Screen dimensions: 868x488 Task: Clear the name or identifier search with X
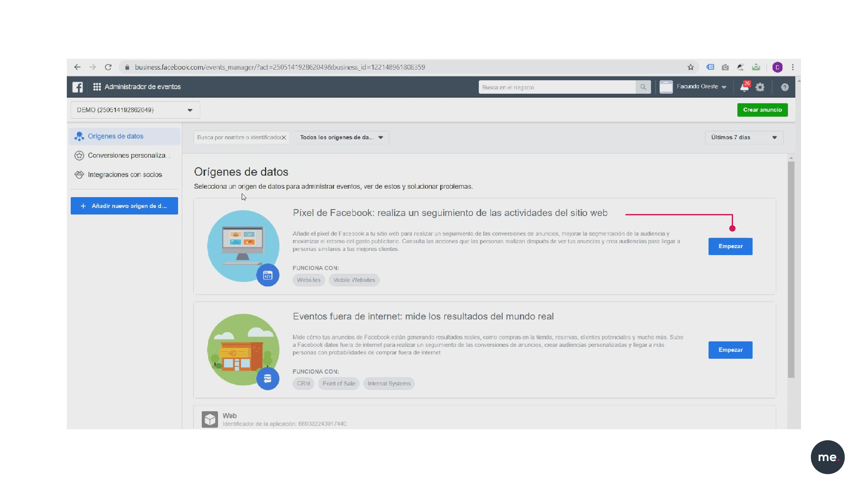284,138
